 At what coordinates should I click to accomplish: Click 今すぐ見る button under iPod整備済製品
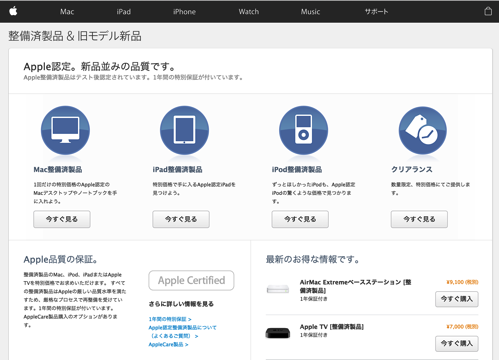click(300, 219)
